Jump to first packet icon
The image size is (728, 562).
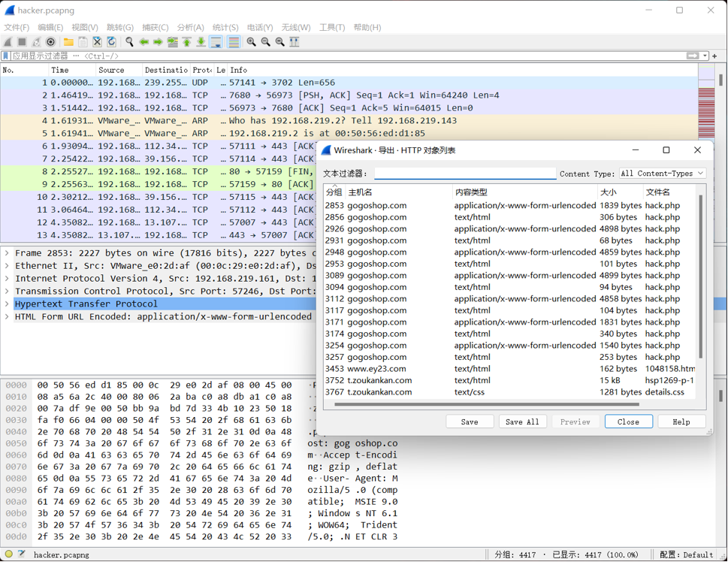point(186,42)
